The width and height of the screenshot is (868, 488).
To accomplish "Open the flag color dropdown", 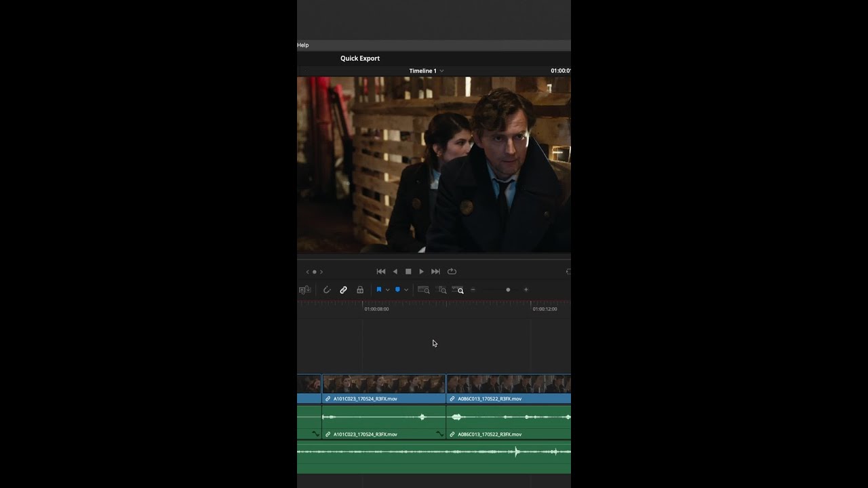I will pyautogui.click(x=387, y=290).
